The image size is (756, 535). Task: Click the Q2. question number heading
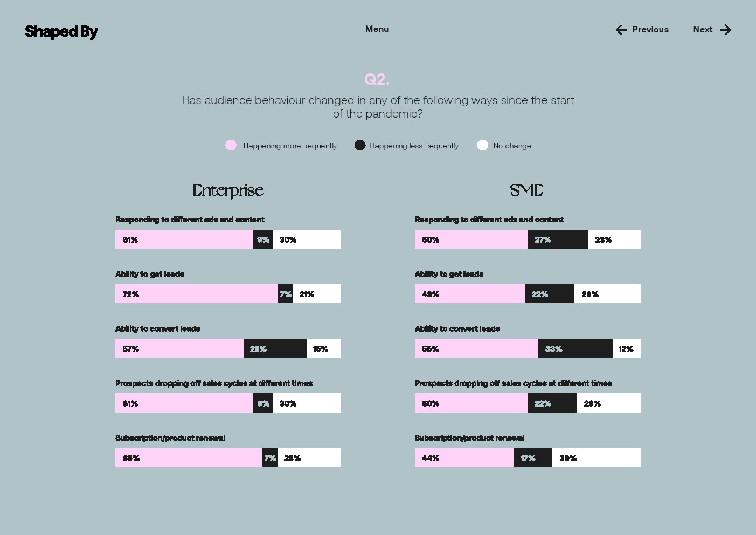[377, 79]
